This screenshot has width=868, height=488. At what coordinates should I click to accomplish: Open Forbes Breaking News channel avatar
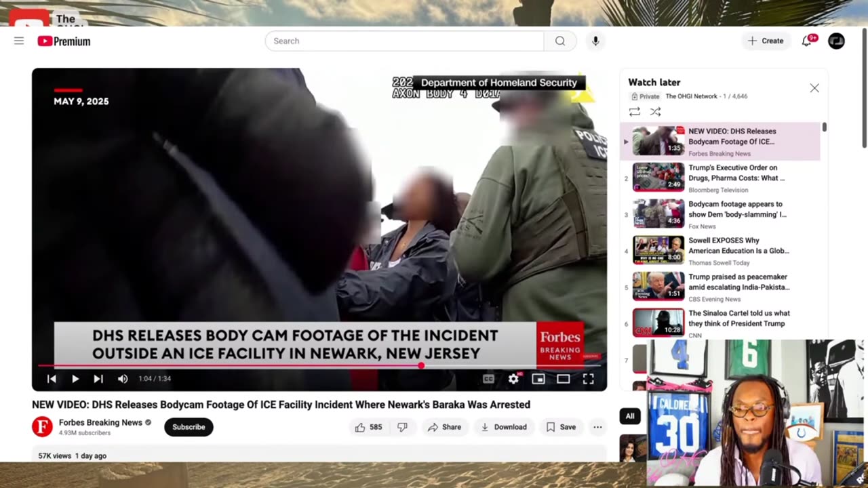click(42, 426)
